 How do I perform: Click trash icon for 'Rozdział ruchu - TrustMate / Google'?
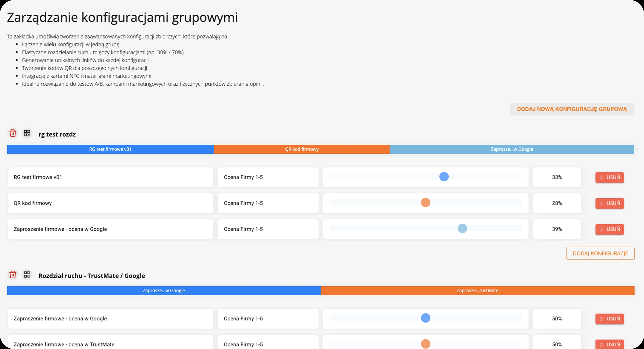tap(13, 275)
